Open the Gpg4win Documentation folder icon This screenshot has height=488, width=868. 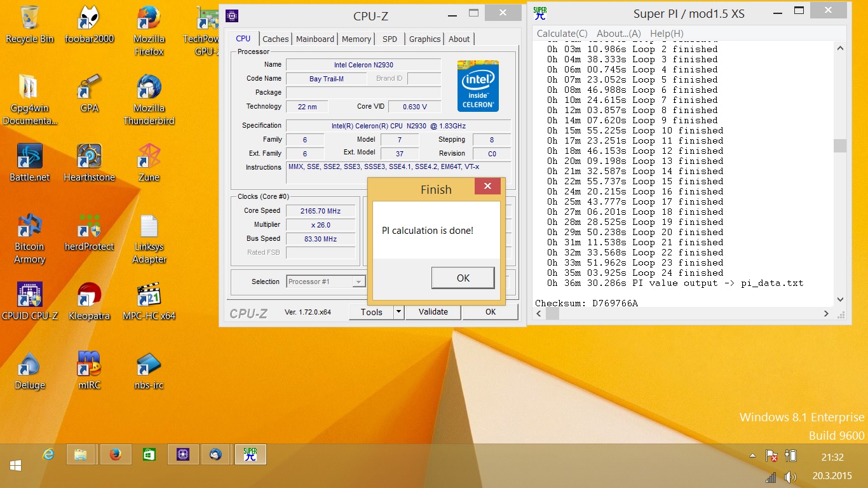pos(29,100)
